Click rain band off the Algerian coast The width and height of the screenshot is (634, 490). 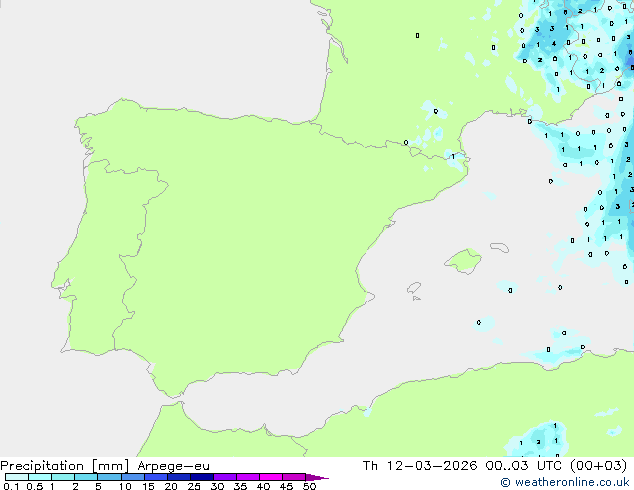tap(558, 352)
